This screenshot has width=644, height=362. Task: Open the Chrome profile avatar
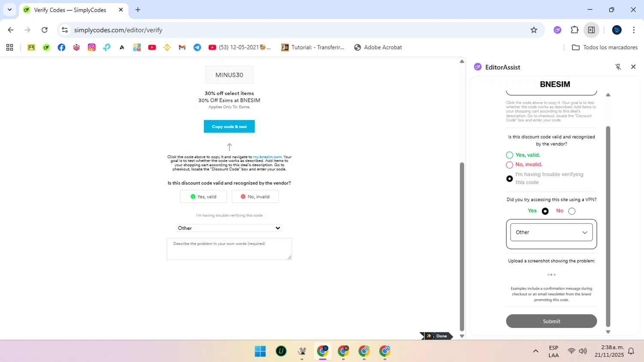pos(617,30)
